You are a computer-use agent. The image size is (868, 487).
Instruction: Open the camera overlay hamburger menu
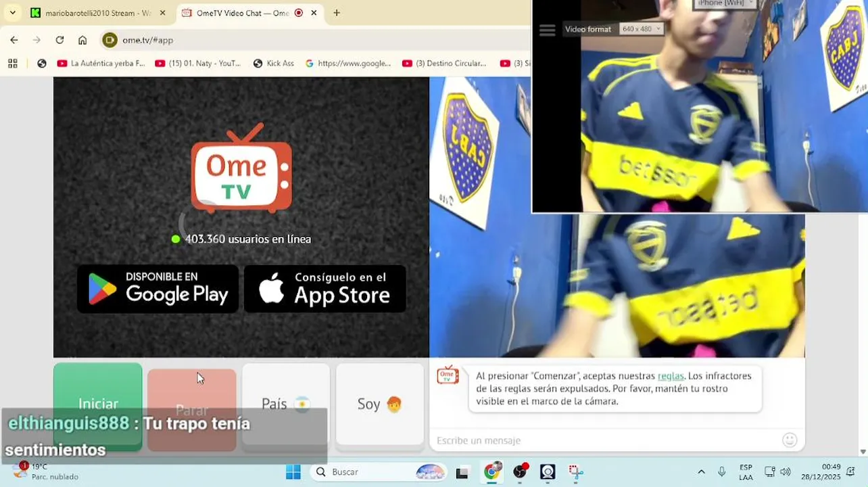(x=548, y=30)
